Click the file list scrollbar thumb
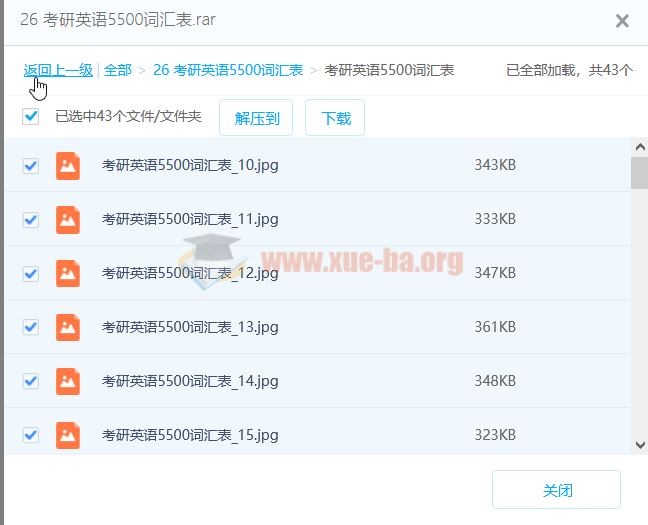 pos(639,173)
